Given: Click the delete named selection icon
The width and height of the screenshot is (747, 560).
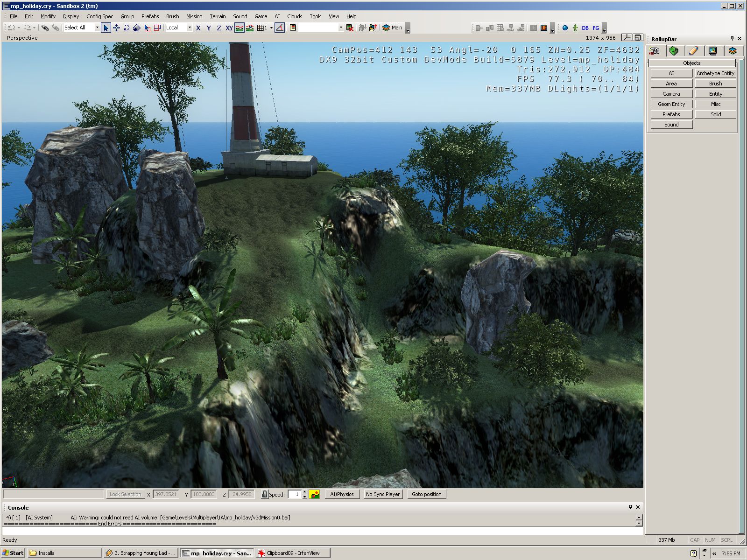Looking at the screenshot, I should pos(350,28).
